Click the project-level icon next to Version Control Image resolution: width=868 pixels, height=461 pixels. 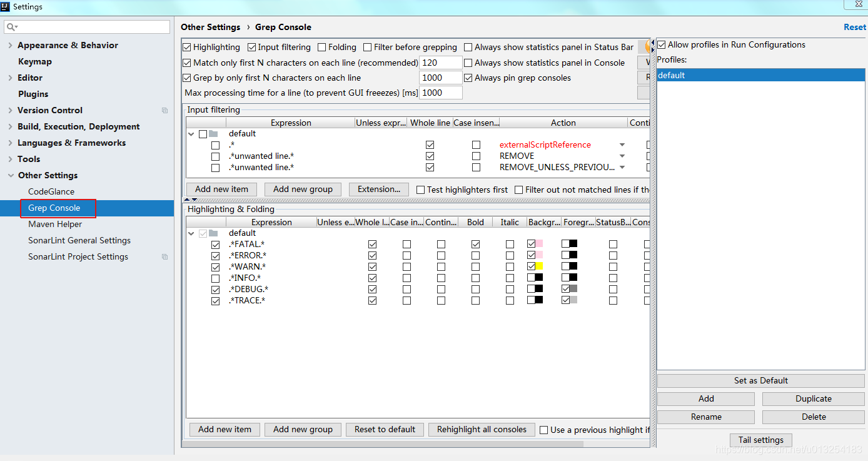click(165, 110)
